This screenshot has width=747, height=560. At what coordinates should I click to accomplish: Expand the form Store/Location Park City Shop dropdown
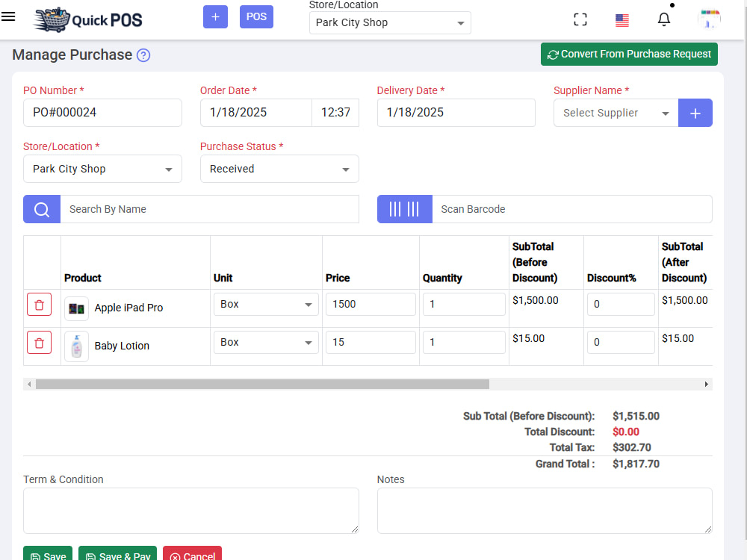click(102, 169)
